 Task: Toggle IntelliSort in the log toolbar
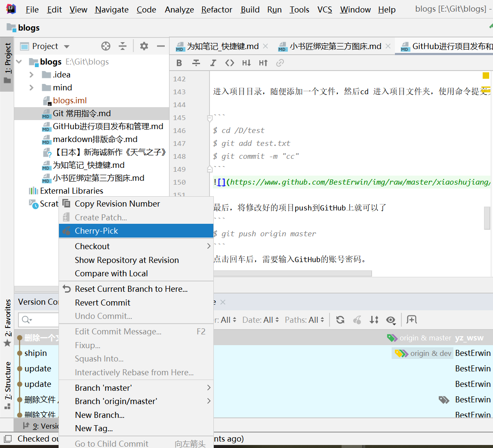[x=374, y=320]
